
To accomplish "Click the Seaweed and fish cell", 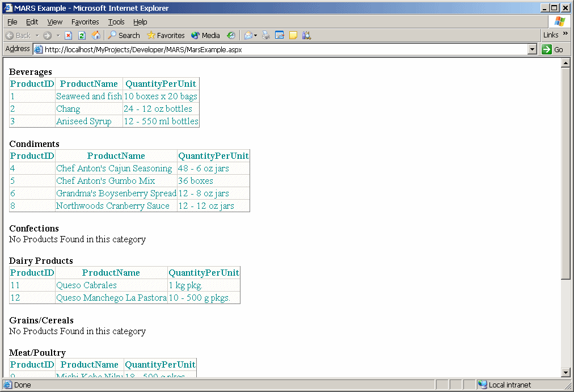I will [x=89, y=96].
